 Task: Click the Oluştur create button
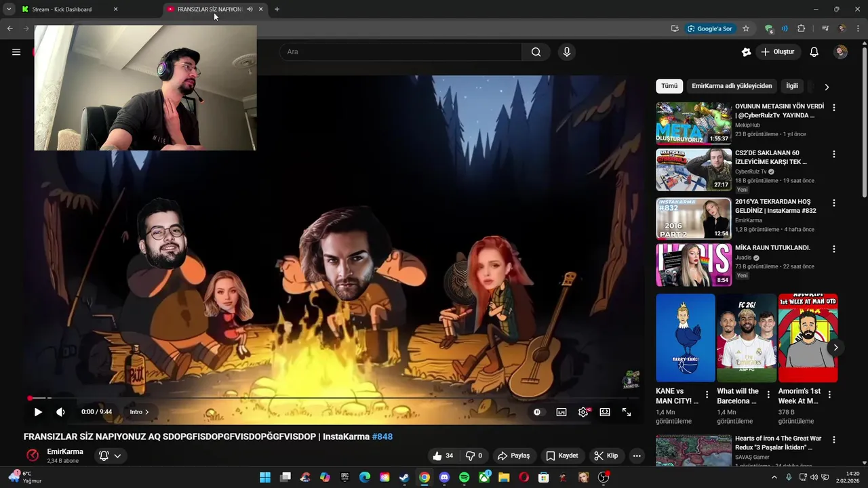(778, 52)
